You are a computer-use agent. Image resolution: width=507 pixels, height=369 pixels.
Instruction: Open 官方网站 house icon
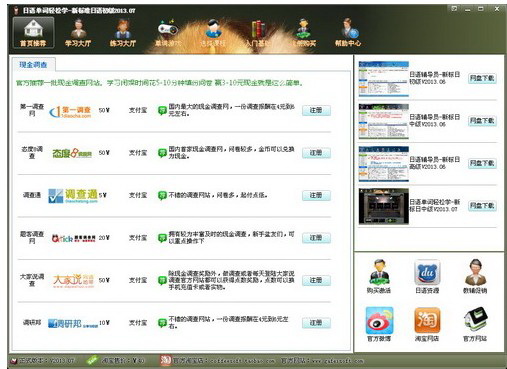pos(475,324)
